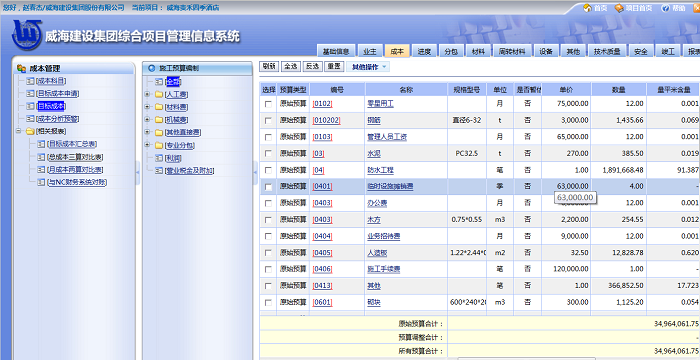Switch to the 进度 tab
Screen dimensions: 700x360
424,51
